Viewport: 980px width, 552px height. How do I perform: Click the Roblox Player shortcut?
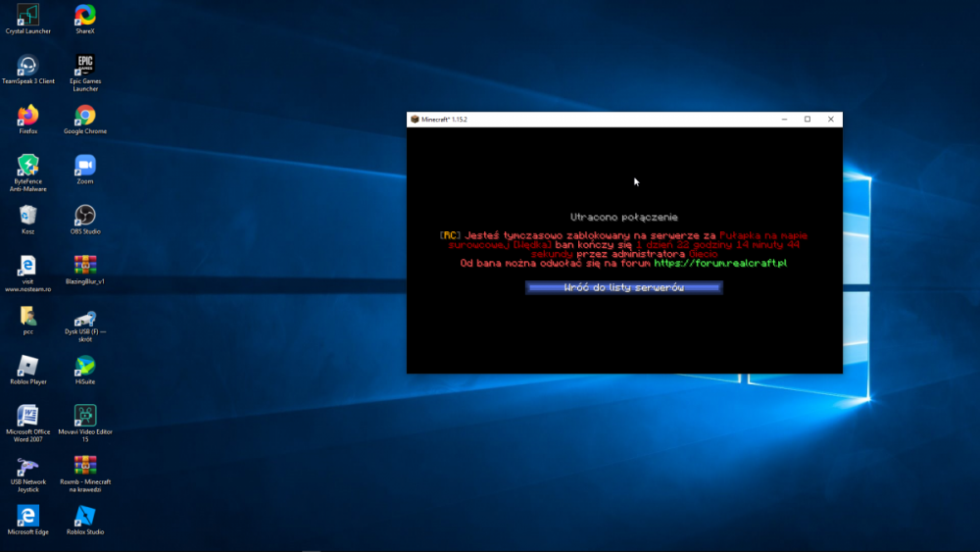tap(28, 366)
